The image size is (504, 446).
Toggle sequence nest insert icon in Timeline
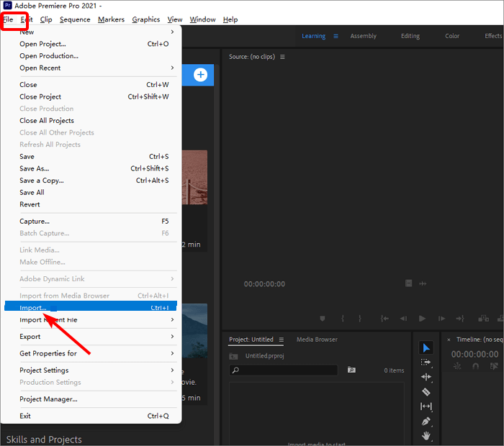(x=457, y=366)
